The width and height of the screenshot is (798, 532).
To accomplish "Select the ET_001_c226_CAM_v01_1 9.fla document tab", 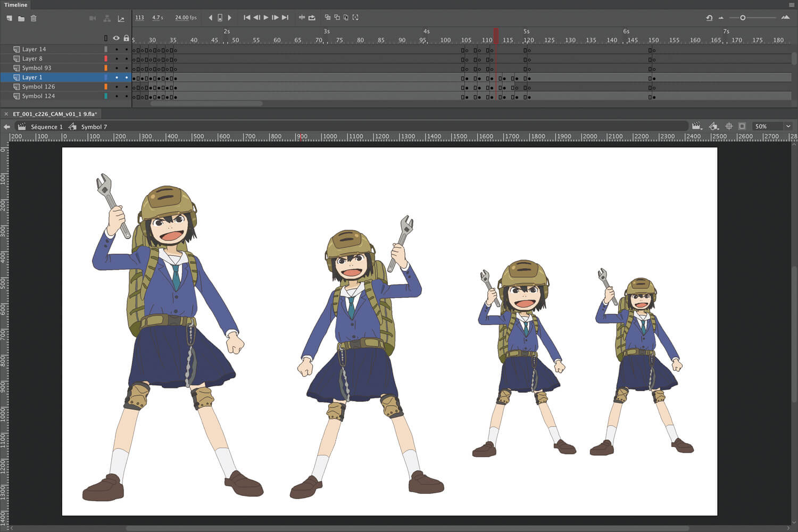I will 54,114.
